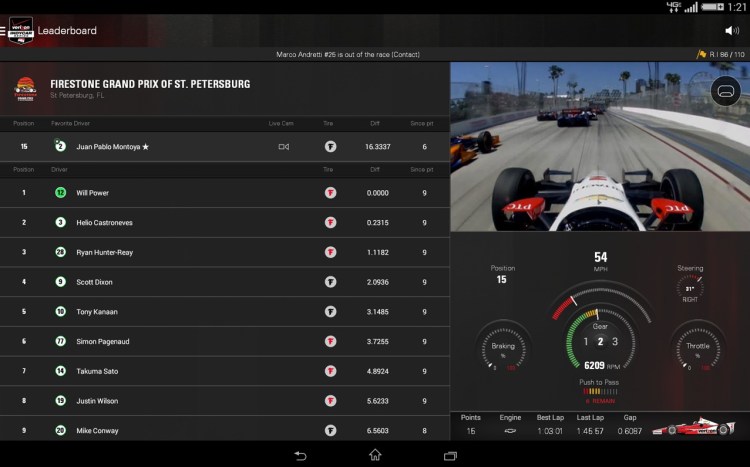Toggle the favorite star beside Juan Pablo Montoya

click(145, 147)
